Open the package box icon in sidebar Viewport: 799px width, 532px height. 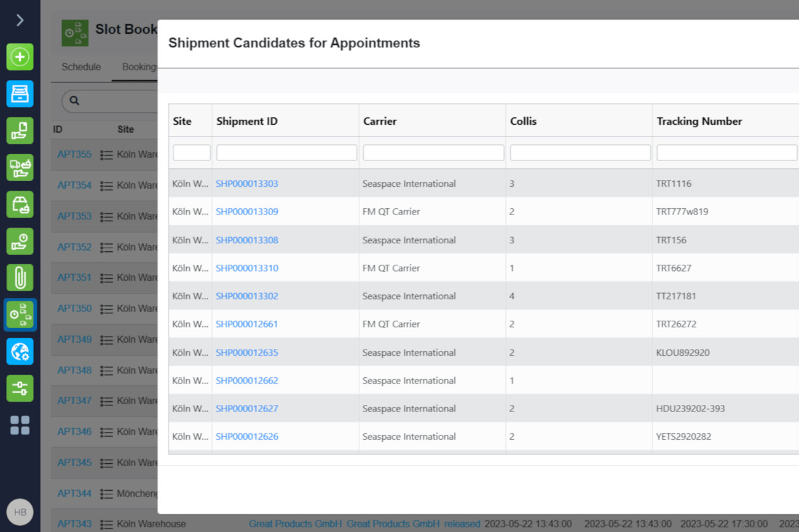[x=20, y=205]
